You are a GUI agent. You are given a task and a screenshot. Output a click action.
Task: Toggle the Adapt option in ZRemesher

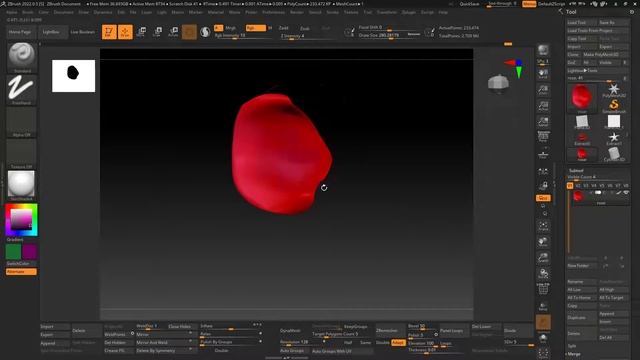click(x=398, y=343)
